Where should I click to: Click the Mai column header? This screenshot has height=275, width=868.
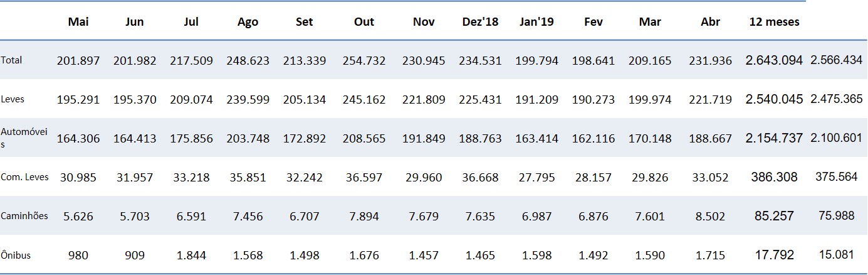(x=79, y=22)
